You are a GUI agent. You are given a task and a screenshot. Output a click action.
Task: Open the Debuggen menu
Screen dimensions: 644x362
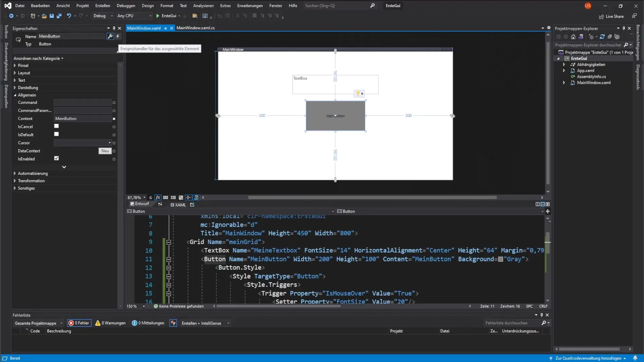pyautogui.click(x=126, y=6)
